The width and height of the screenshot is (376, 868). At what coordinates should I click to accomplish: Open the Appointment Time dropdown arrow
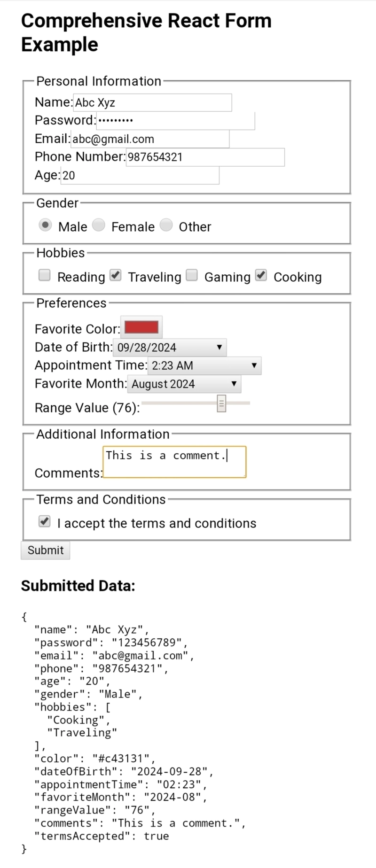pyautogui.click(x=254, y=365)
